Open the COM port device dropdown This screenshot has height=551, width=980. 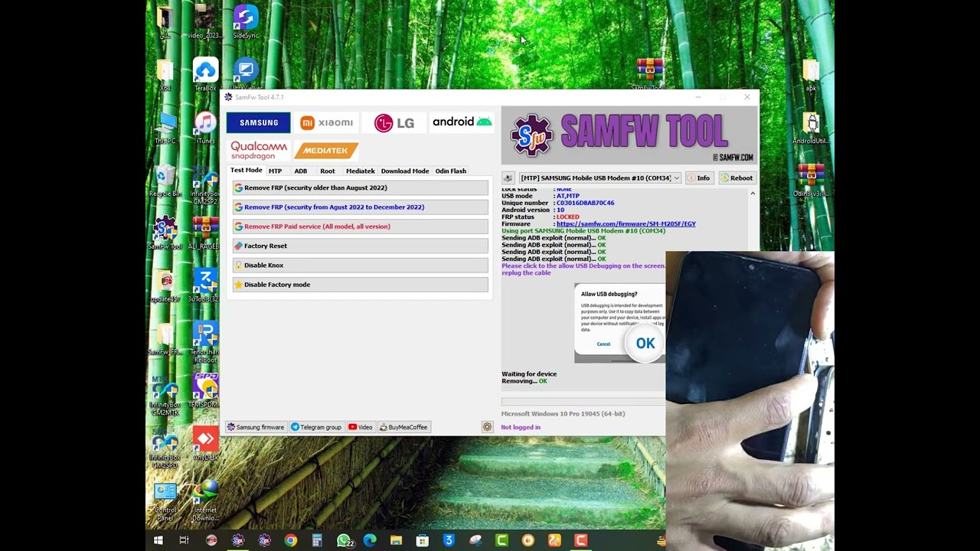coord(599,178)
